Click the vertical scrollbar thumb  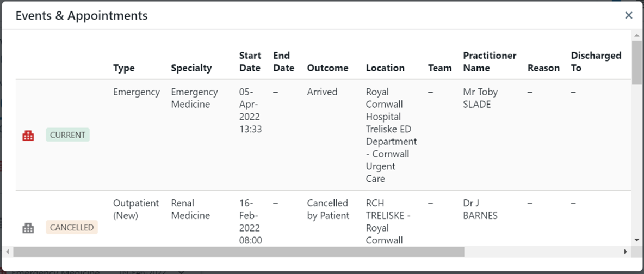[637, 63]
